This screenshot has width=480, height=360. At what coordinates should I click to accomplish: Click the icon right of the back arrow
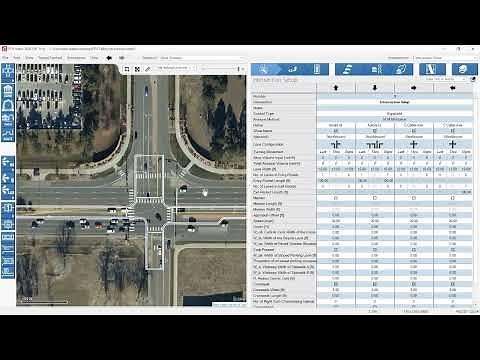[122, 58]
